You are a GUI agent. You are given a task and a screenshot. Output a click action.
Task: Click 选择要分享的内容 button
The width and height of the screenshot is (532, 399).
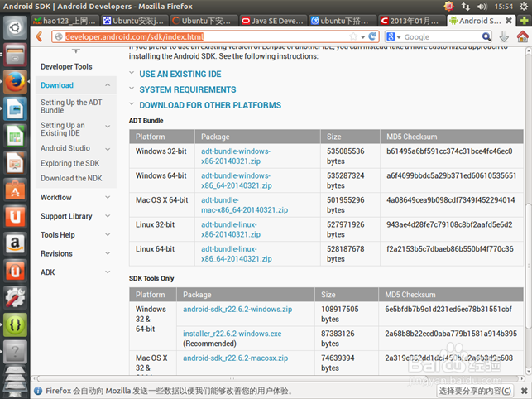click(475, 391)
